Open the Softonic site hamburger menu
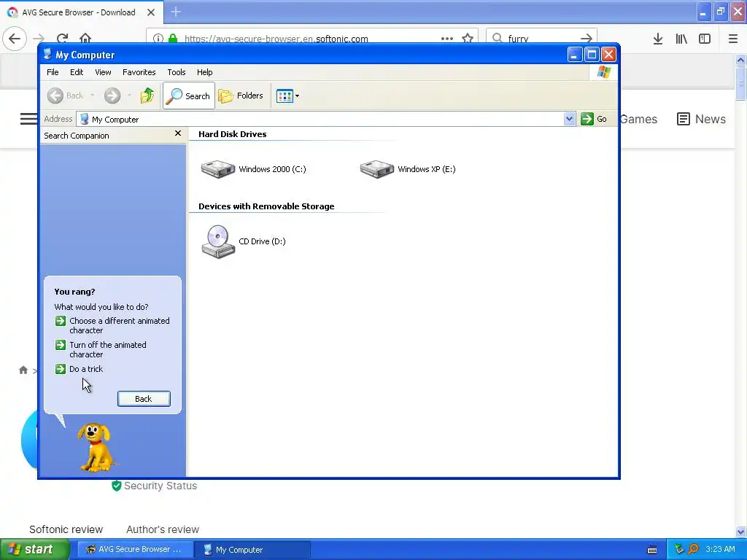Image resolution: width=747 pixels, height=560 pixels. pyautogui.click(x=28, y=119)
